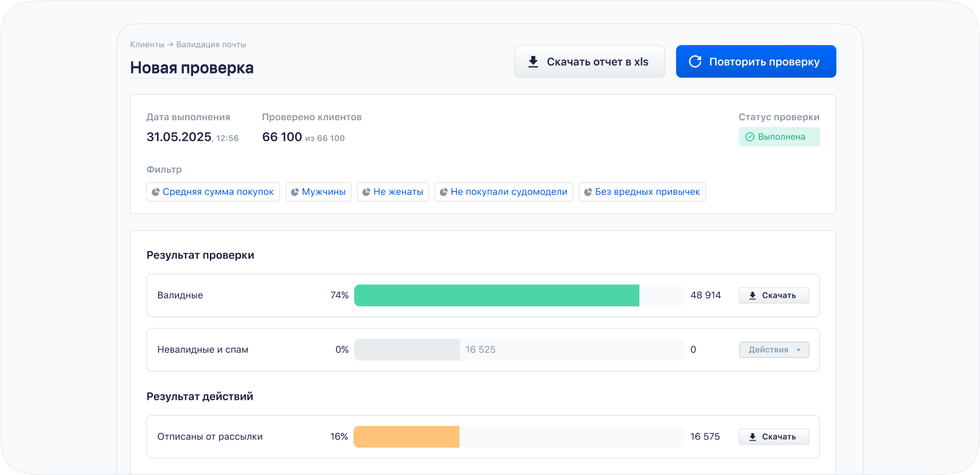Click download icon in Отписаны от рассылки row

click(x=752, y=437)
